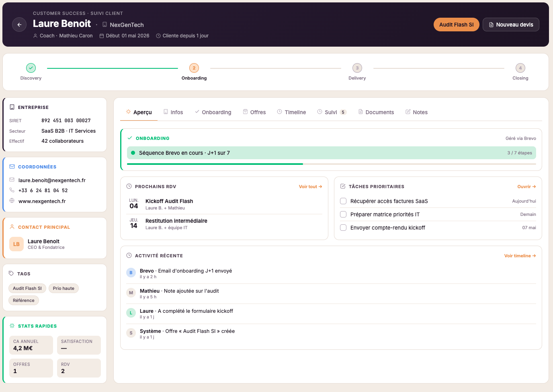Switch to the Documents tab

376,112
